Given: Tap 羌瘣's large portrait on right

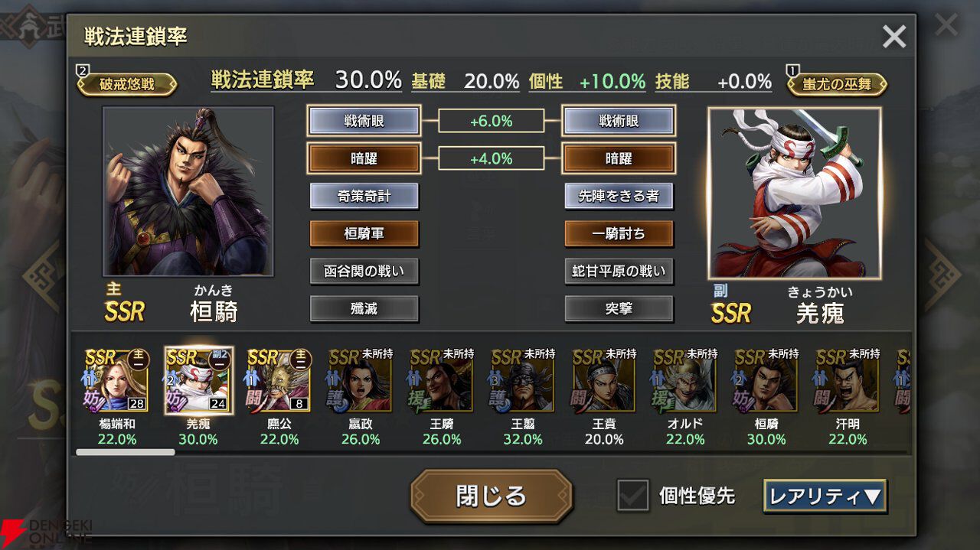Looking at the screenshot, I should click(795, 193).
